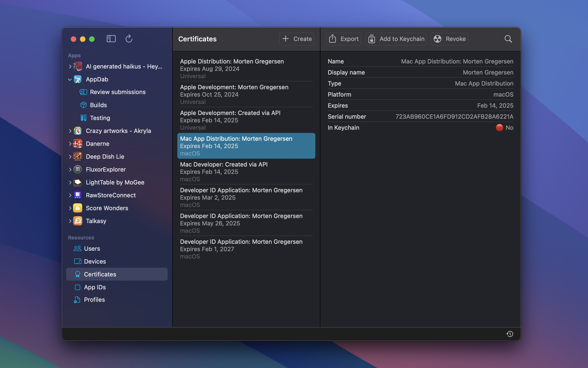The image size is (588, 368).
Task: Expand the LightTable by MoGee entry
Action: coord(70,183)
